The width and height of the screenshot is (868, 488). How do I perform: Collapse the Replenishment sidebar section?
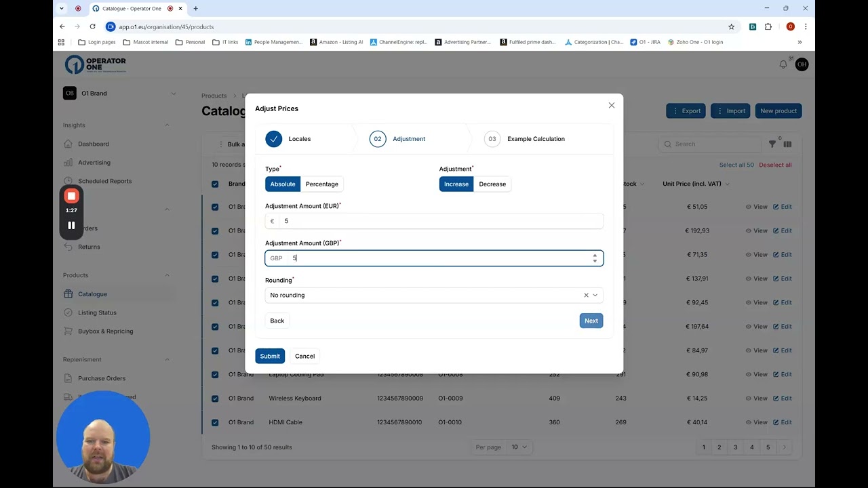(167, 360)
